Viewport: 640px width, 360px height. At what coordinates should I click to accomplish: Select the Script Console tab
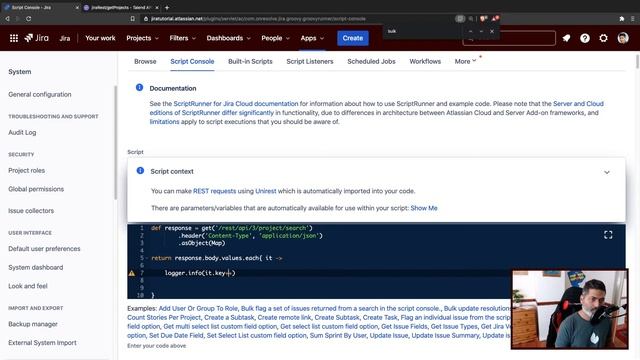tap(192, 61)
